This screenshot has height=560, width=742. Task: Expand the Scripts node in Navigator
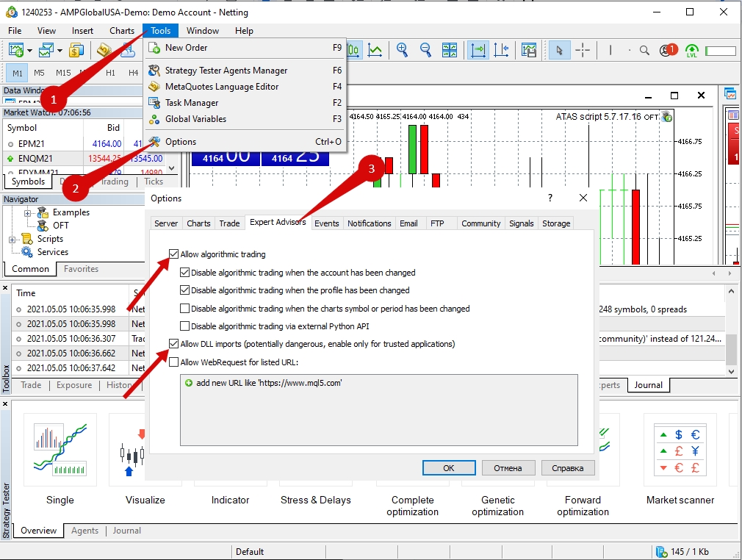[x=12, y=240]
